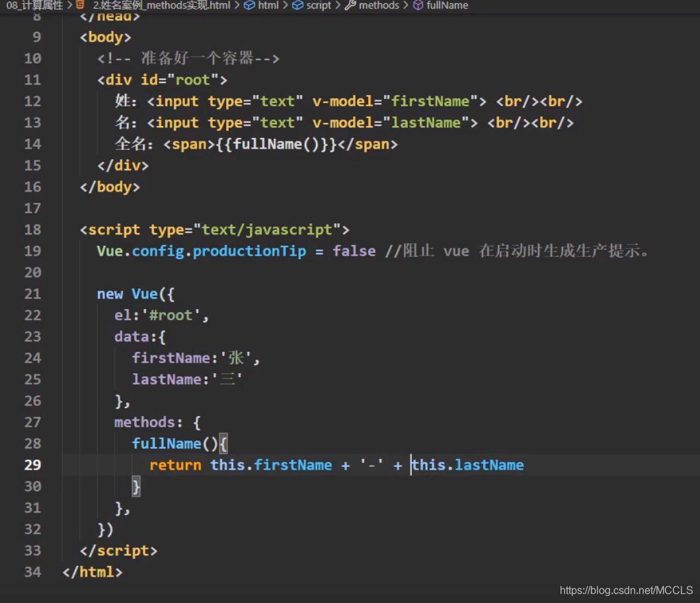Viewport: 700px width, 603px height.
Task: Select the 2.姓名案例_methods实现.html breadcrumb
Action: 161,5
